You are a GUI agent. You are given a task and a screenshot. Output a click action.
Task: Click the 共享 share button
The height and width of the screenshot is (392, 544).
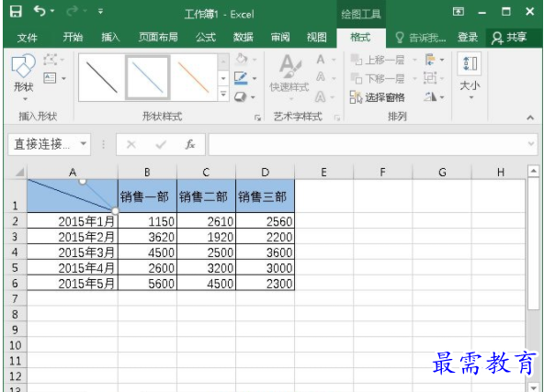click(x=509, y=38)
